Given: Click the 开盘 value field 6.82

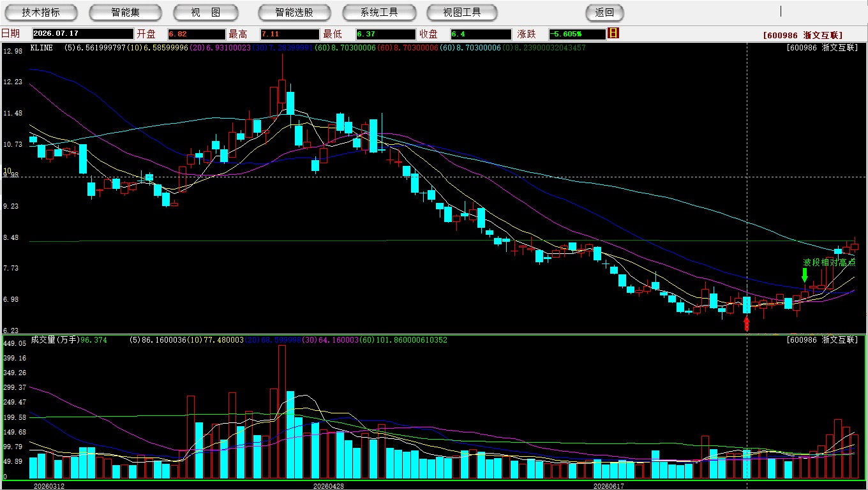Looking at the screenshot, I should point(197,34).
